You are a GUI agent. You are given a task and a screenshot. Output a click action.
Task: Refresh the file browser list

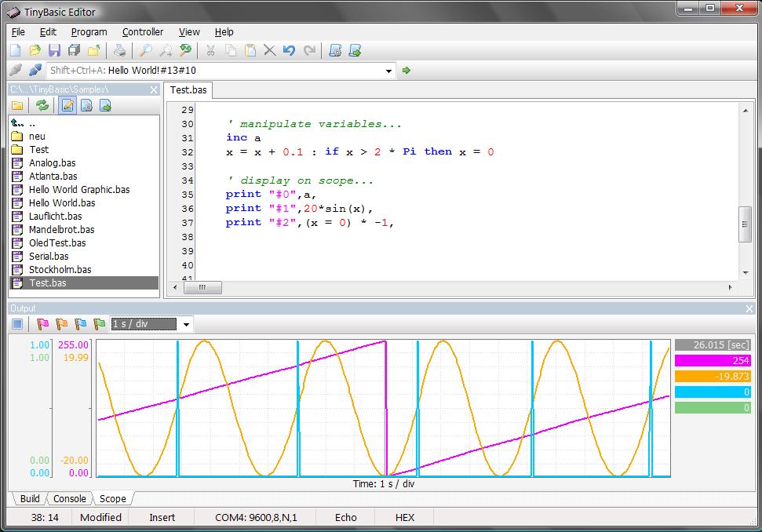pos(42,105)
